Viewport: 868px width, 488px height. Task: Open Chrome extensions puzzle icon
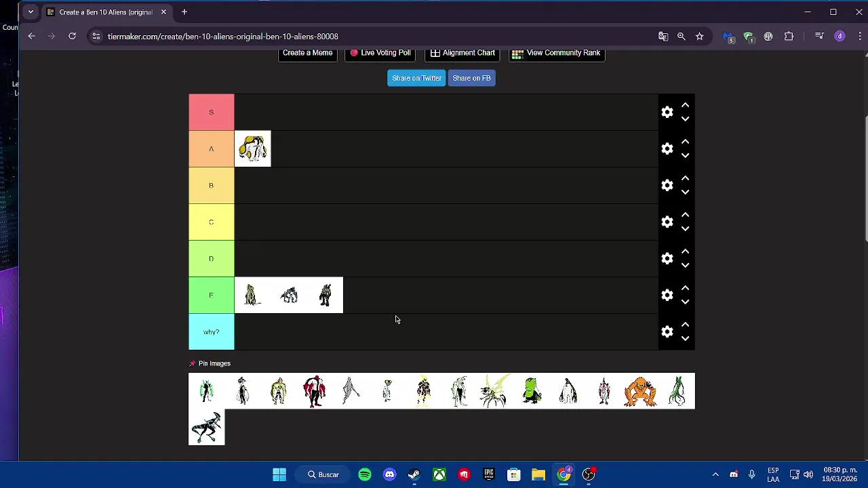pos(789,36)
